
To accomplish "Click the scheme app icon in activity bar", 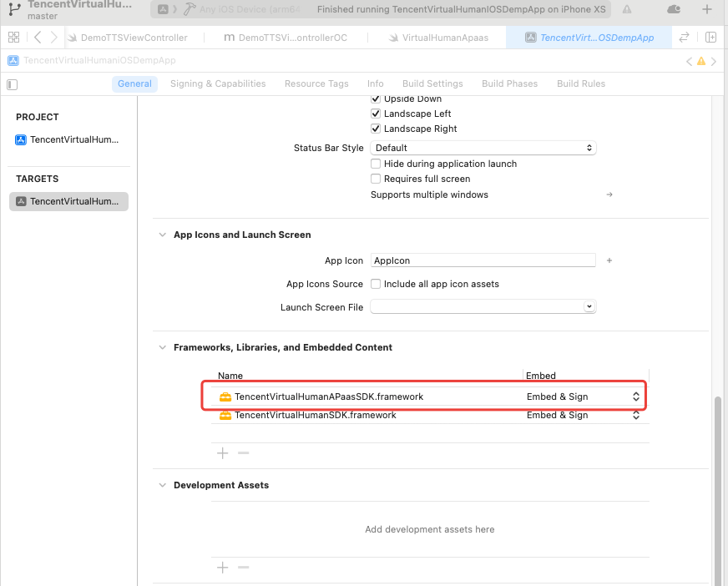I will coord(163,9).
